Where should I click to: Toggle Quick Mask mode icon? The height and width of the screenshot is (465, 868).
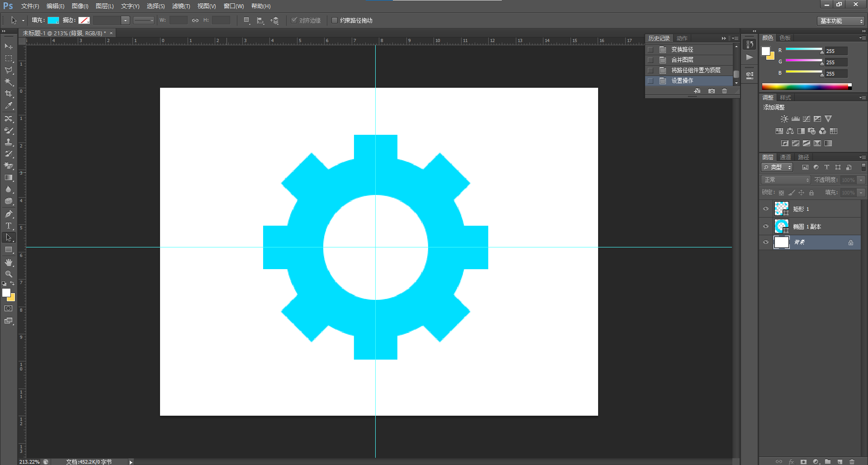(x=9, y=308)
